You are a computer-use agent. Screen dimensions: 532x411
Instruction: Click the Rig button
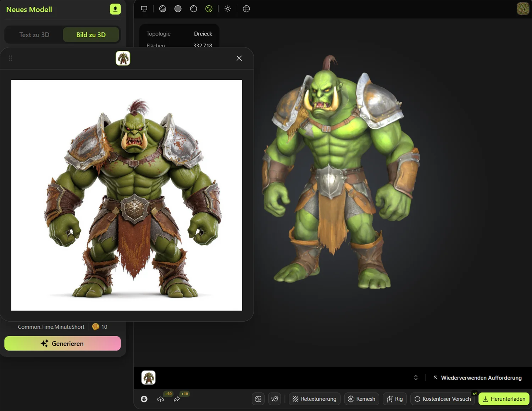click(x=395, y=399)
